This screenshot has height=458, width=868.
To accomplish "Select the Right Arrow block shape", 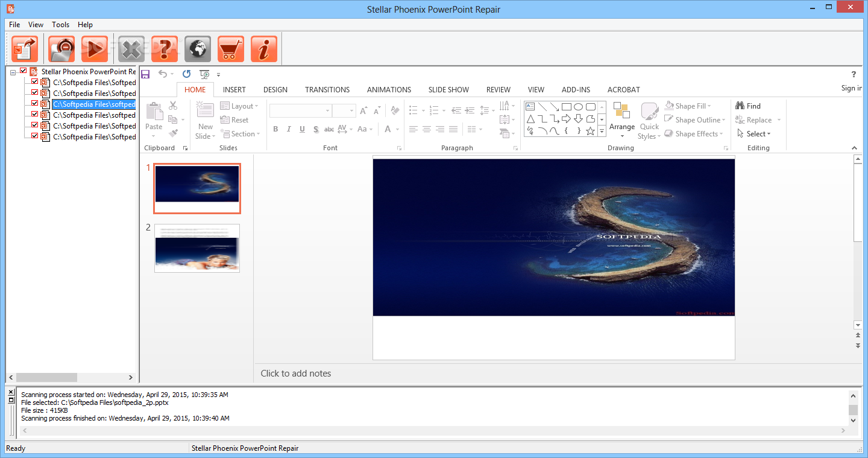I will coord(567,118).
